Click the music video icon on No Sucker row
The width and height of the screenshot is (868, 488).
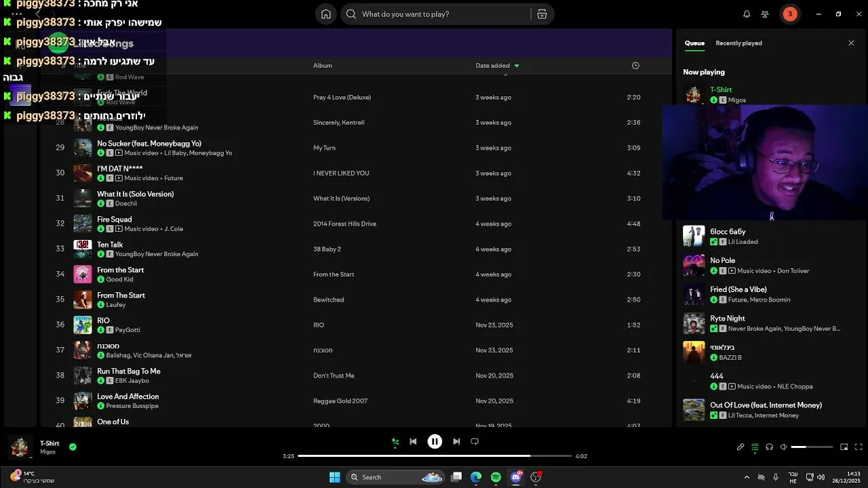coord(119,153)
